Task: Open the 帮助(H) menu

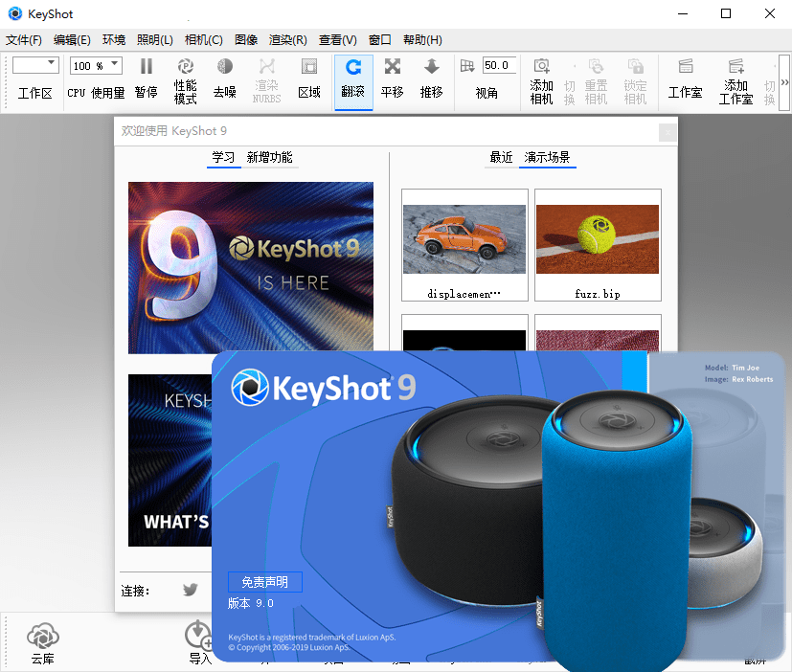Action: pyautogui.click(x=422, y=40)
